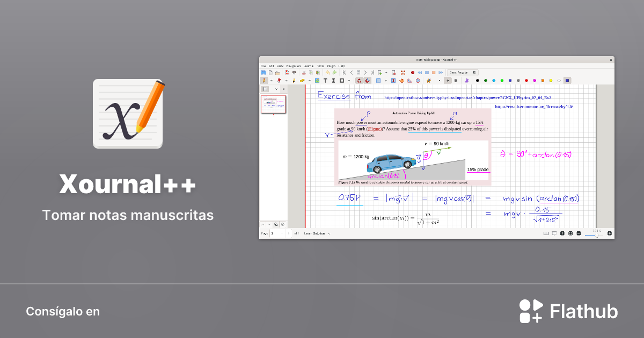This screenshot has height=338, width=644.
Task: Insert a LaTeX equation with the Σ tool
Action: [333, 80]
